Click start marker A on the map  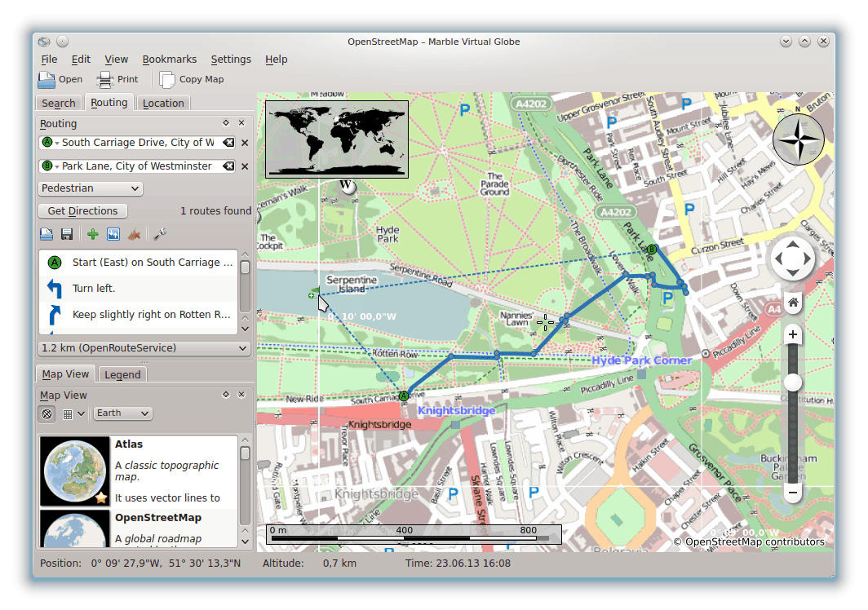point(404,396)
